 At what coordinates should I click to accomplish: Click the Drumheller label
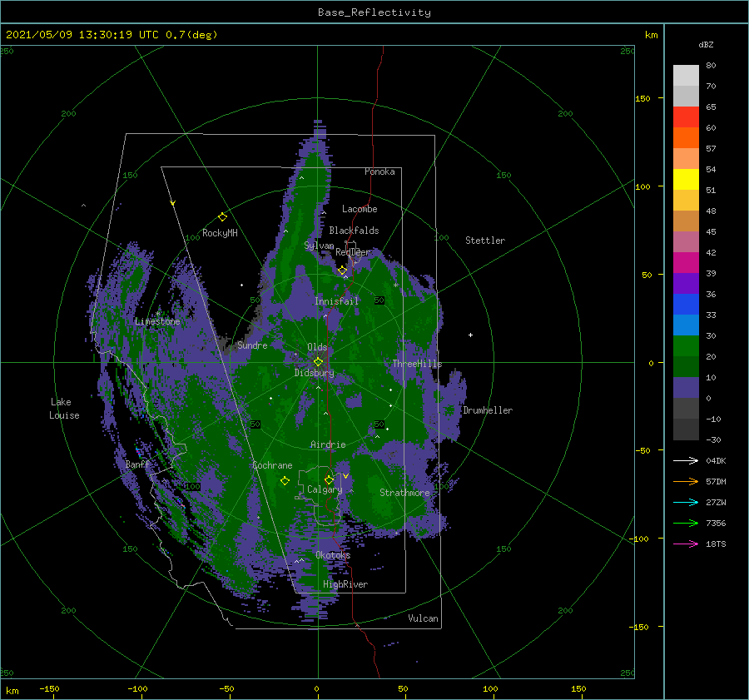(x=488, y=410)
